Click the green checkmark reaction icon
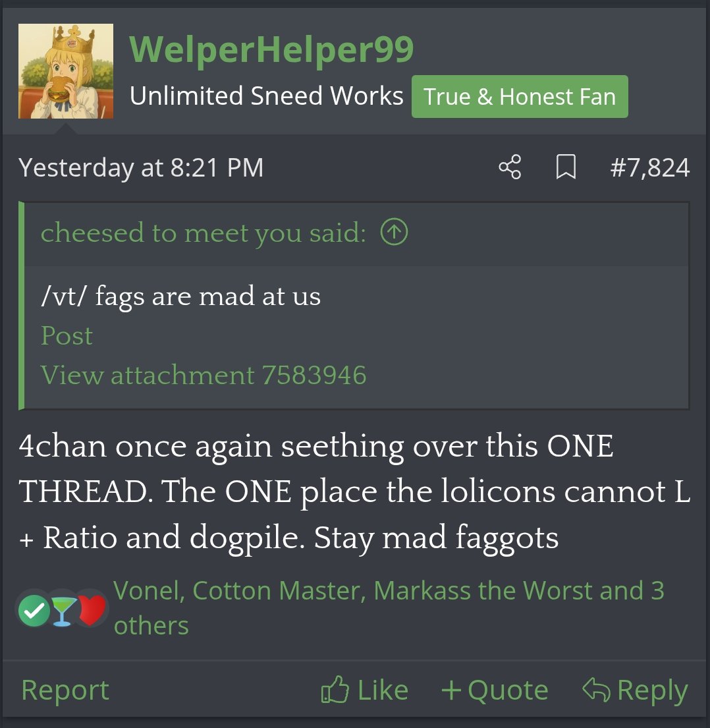 34,611
